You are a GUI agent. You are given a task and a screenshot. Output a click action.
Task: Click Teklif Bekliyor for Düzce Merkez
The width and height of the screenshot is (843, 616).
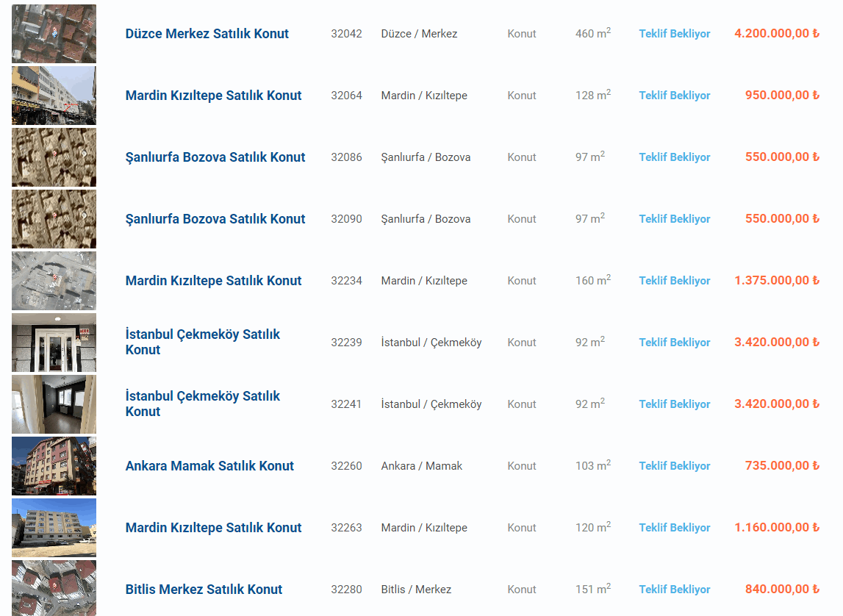(674, 34)
